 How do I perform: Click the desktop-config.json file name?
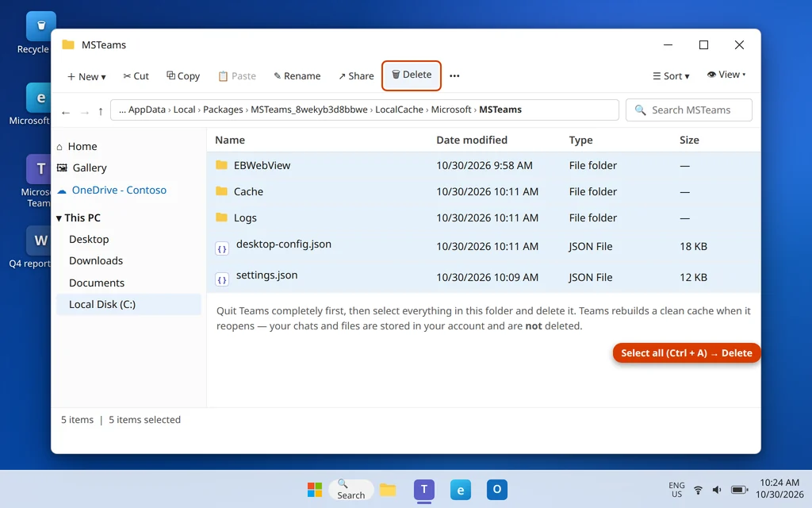pyautogui.click(x=284, y=244)
